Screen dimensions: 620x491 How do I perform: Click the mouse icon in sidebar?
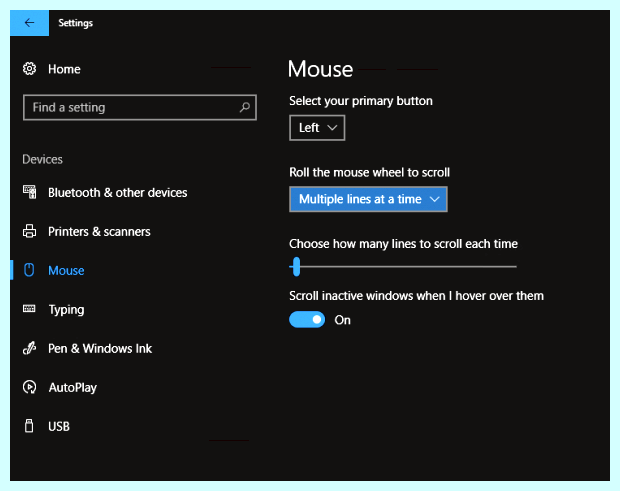[x=29, y=270]
